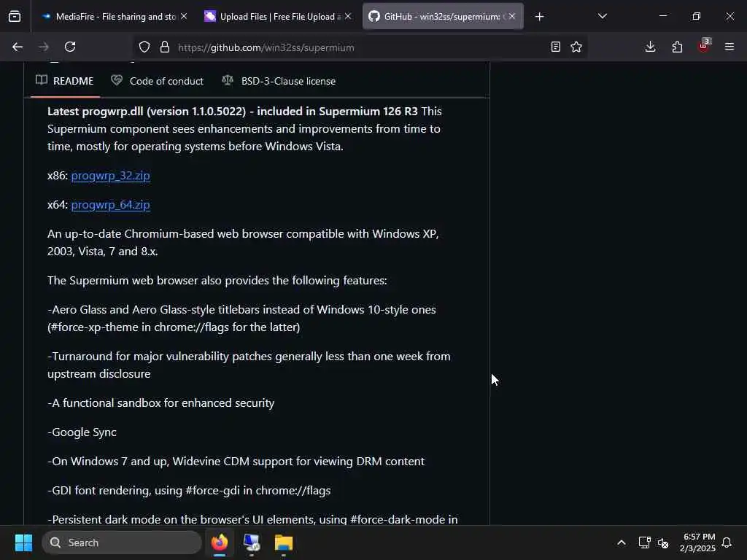The height and width of the screenshot is (560, 747).
Task: Close the GitHub supermium tab
Action: point(511,16)
